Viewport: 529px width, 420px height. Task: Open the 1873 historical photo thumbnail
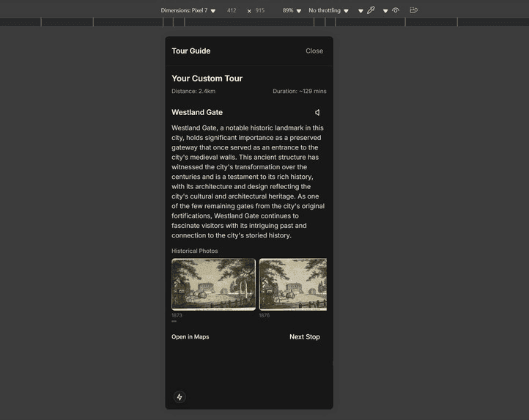pos(213,284)
